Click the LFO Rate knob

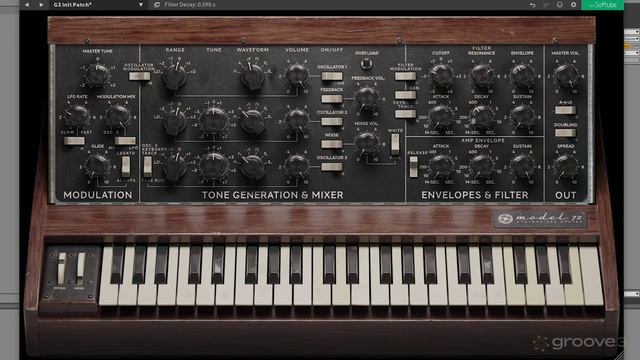[x=77, y=116]
